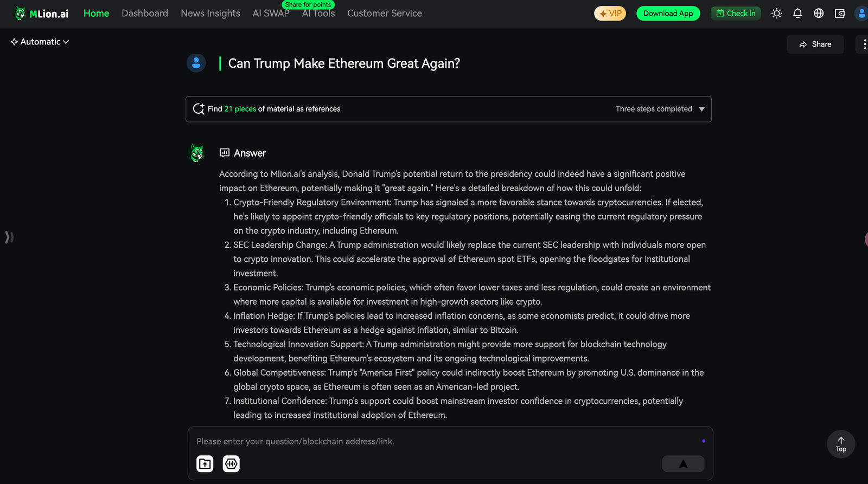Share this conversation

(x=815, y=44)
